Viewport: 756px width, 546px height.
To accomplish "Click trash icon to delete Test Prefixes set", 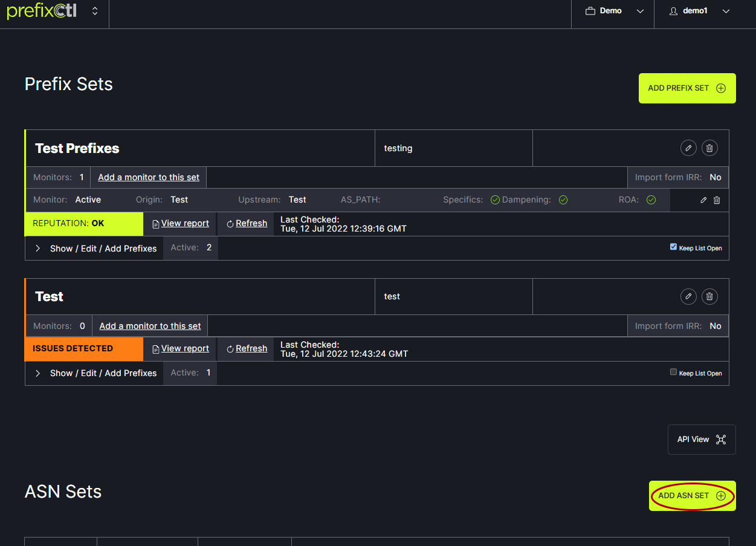I will coord(709,148).
